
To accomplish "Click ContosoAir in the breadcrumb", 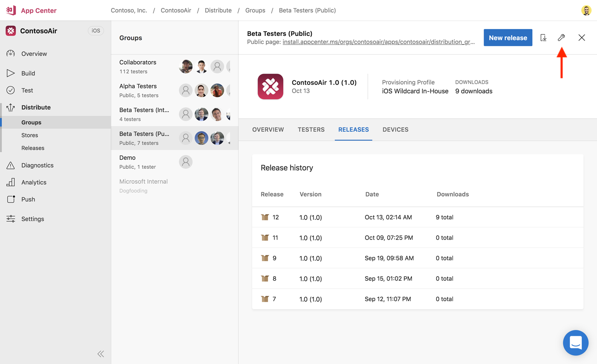I will [x=176, y=10].
